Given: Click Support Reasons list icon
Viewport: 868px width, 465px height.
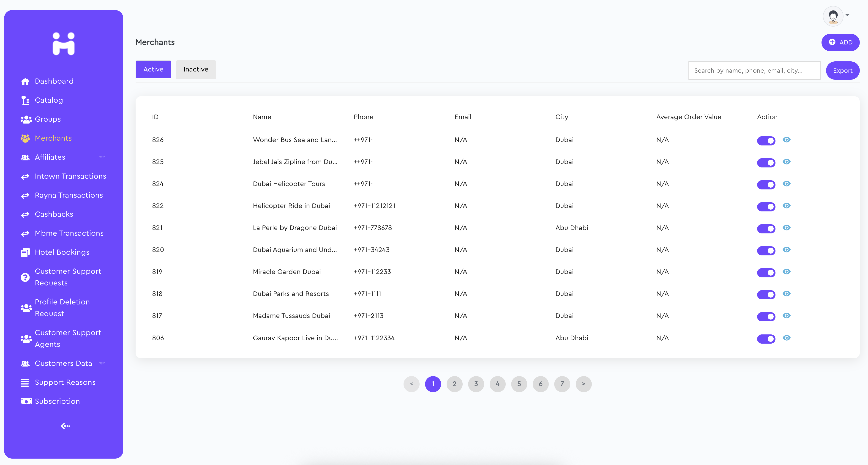Looking at the screenshot, I should (x=25, y=383).
